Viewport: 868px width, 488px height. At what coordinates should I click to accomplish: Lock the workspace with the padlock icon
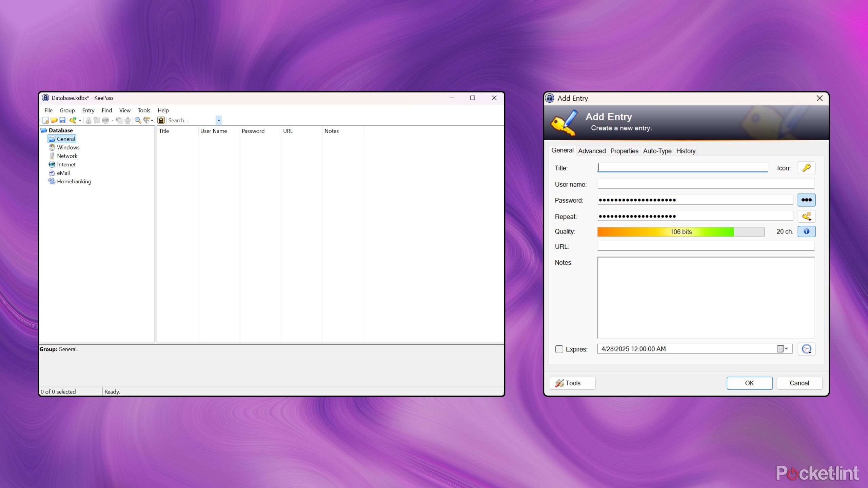click(161, 120)
